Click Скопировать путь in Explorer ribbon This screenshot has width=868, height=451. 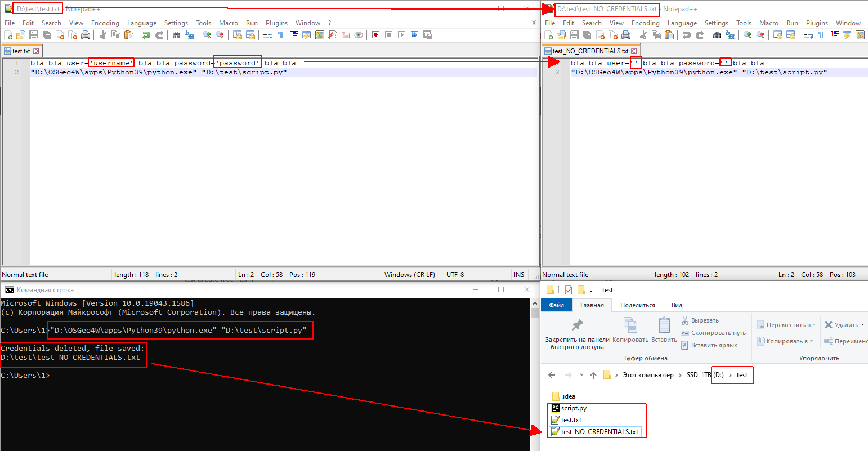[713, 333]
